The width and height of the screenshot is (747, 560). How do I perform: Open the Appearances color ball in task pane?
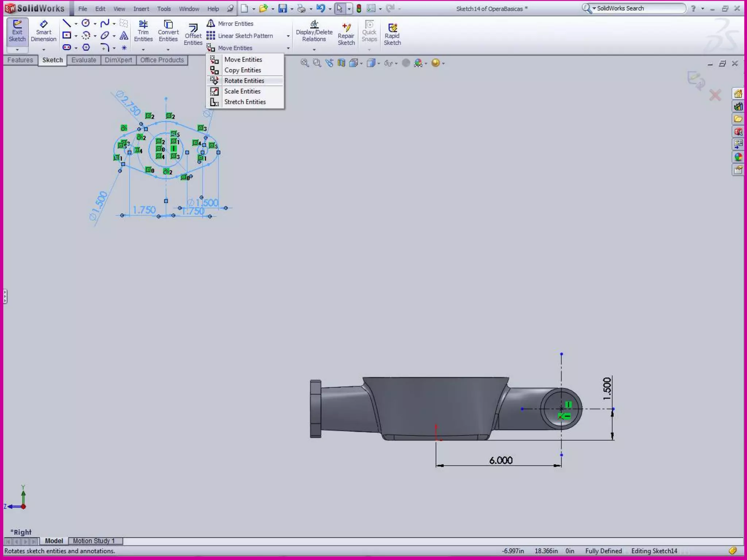tap(738, 157)
